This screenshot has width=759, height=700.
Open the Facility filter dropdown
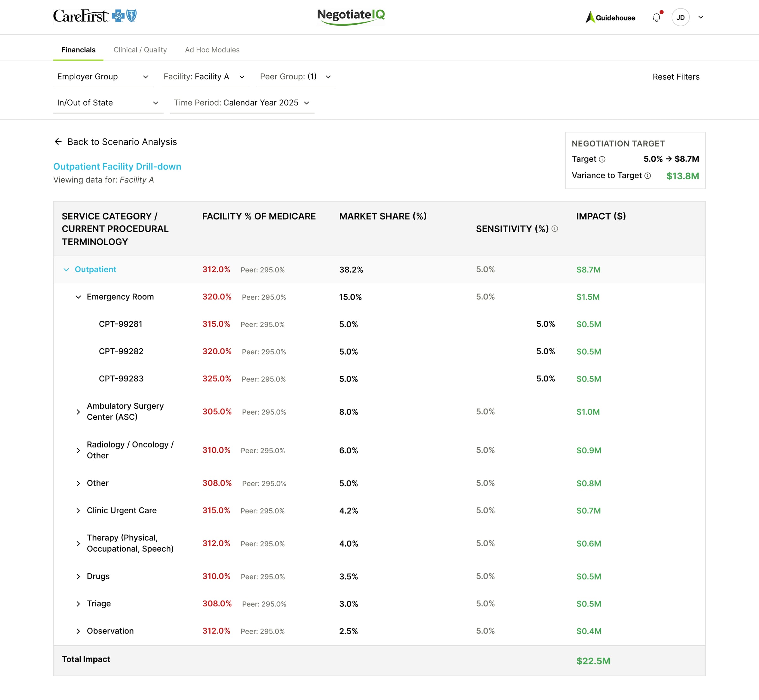tap(204, 77)
